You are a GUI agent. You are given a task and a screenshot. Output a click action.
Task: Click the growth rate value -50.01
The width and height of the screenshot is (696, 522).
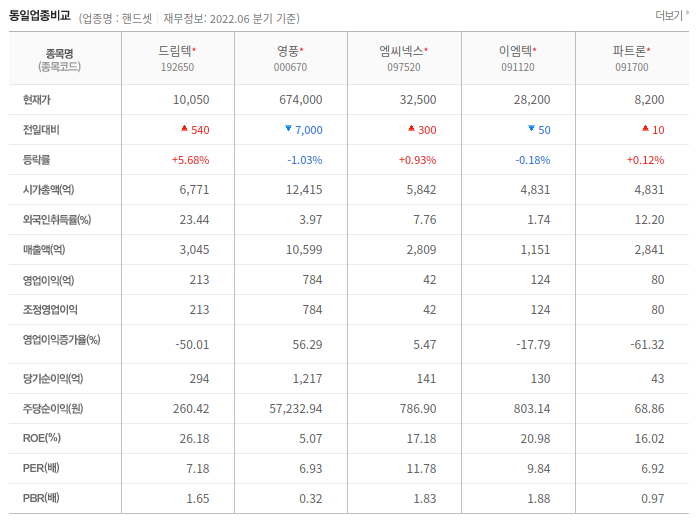(x=192, y=345)
